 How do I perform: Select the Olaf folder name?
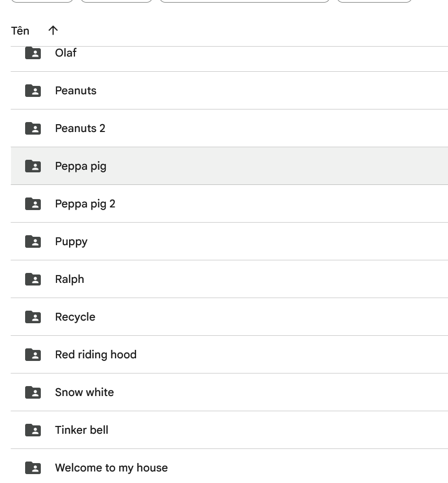coord(66,53)
